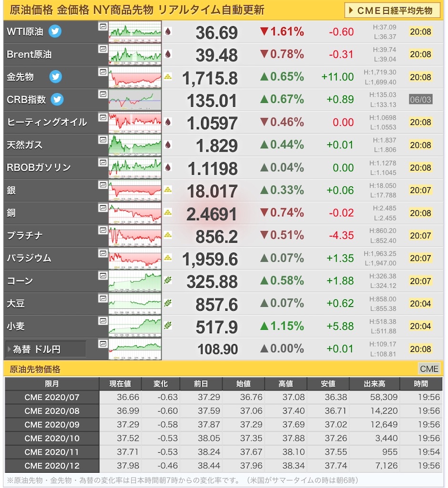Open chart popup icon for RBOBガソリン

point(103,163)
